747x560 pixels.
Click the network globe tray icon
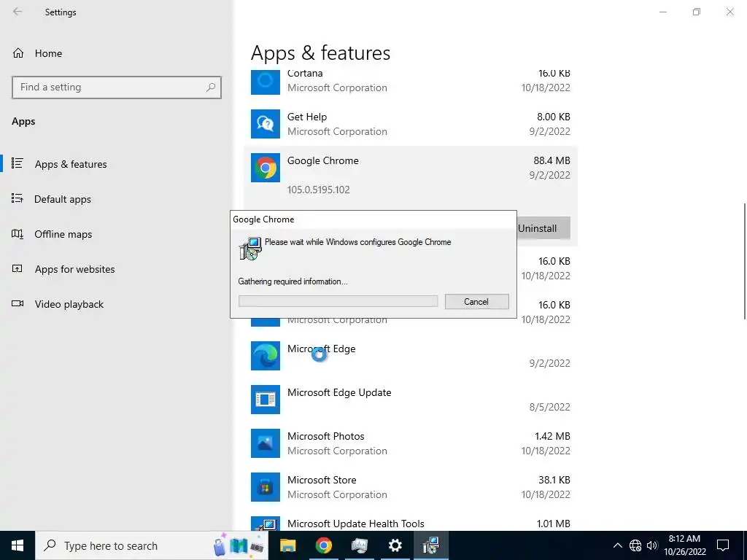(x=635, y=545)
